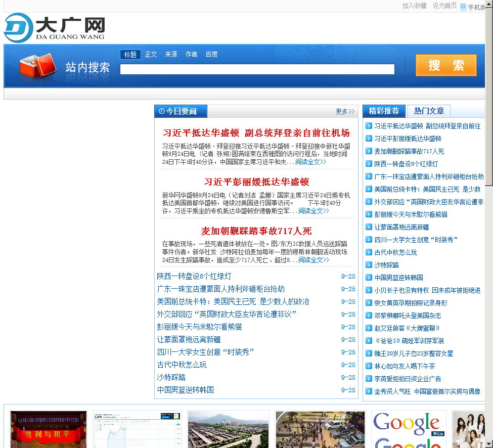
Task: Click 加入收藏 link at top
Action: (414, 6)
